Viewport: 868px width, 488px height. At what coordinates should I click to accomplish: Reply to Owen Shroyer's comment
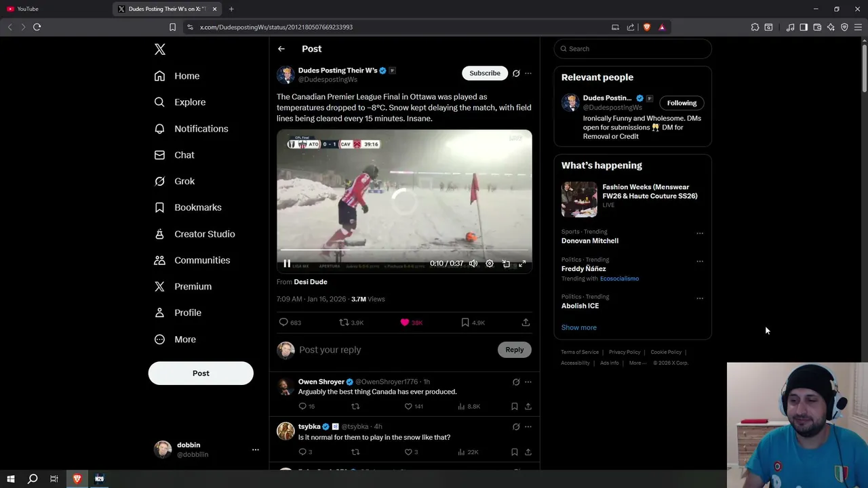tap(307, 407)
